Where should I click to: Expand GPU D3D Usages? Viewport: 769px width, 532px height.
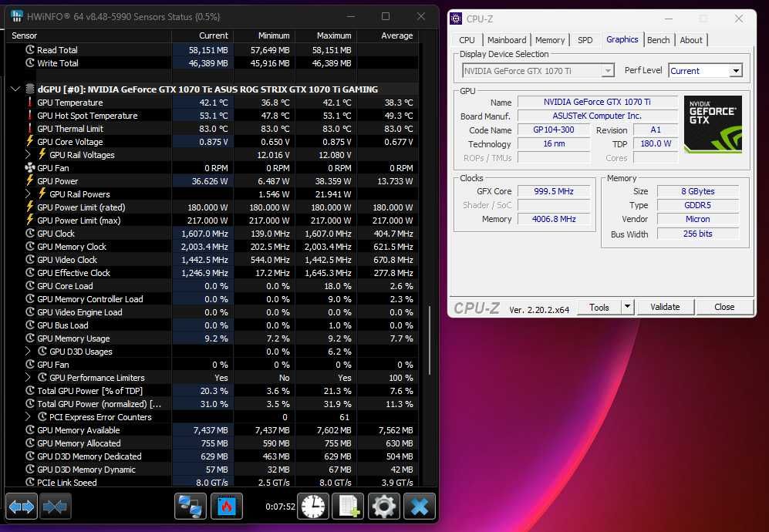point(29,351)
